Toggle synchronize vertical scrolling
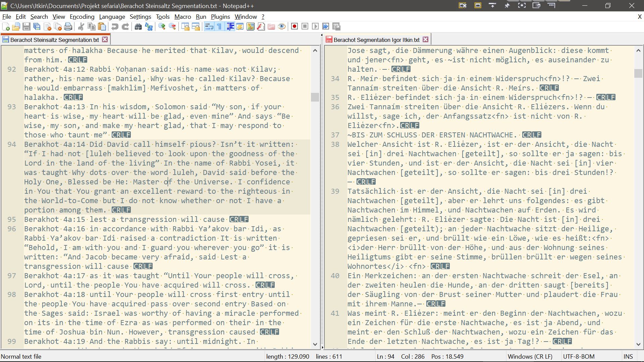 pyautogui.click(x=185, y=26)
